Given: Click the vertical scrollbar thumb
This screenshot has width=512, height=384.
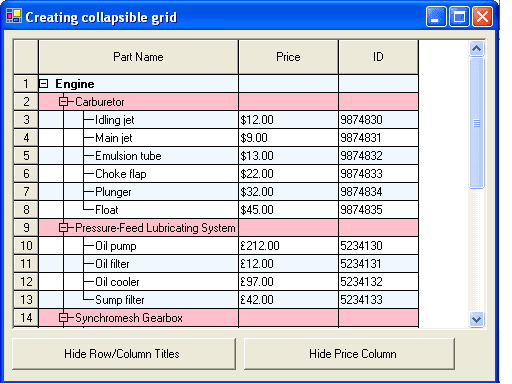Looking at the screenshot, I should pos(476,123).
